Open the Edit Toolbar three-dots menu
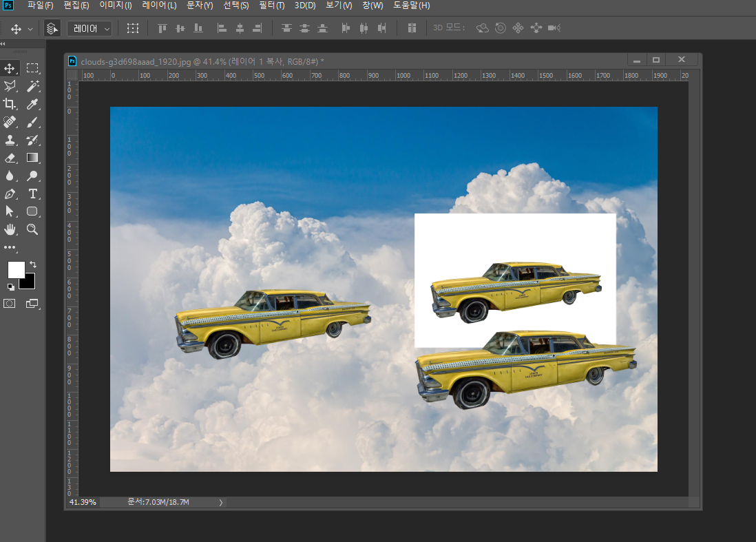The width and height of the screenshot is (756, 542). (10, 247)
